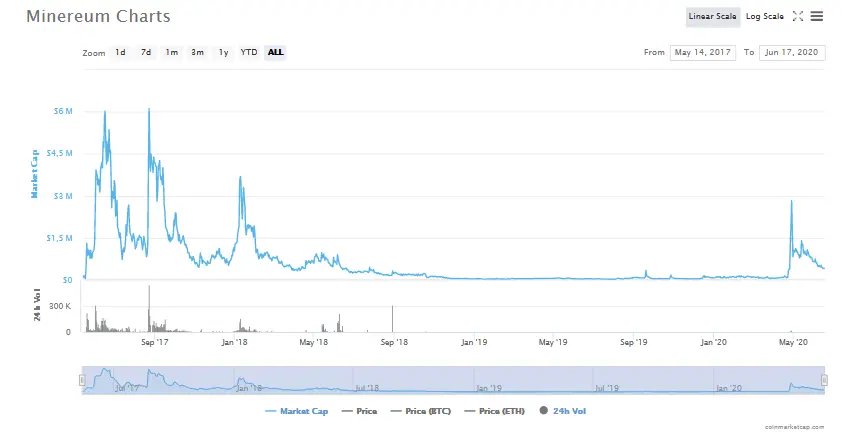Switch to Log Scale
This screenshot has width=849, height=440.
[x=765, y=17]
